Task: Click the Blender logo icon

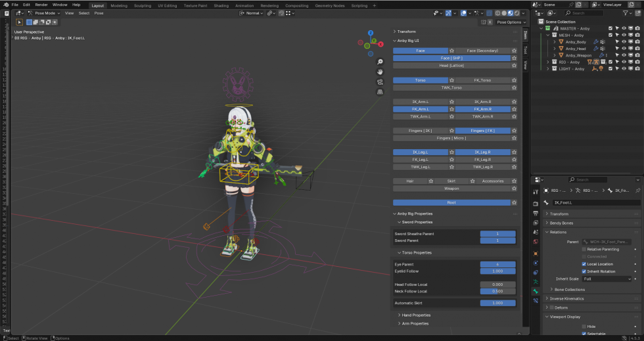Action: coord(5,5)
